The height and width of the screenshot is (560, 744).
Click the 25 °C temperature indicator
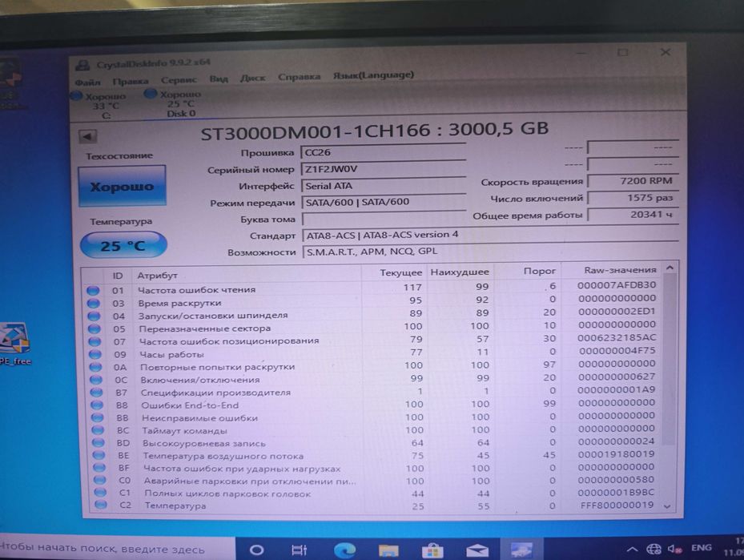tap(123, 245)
